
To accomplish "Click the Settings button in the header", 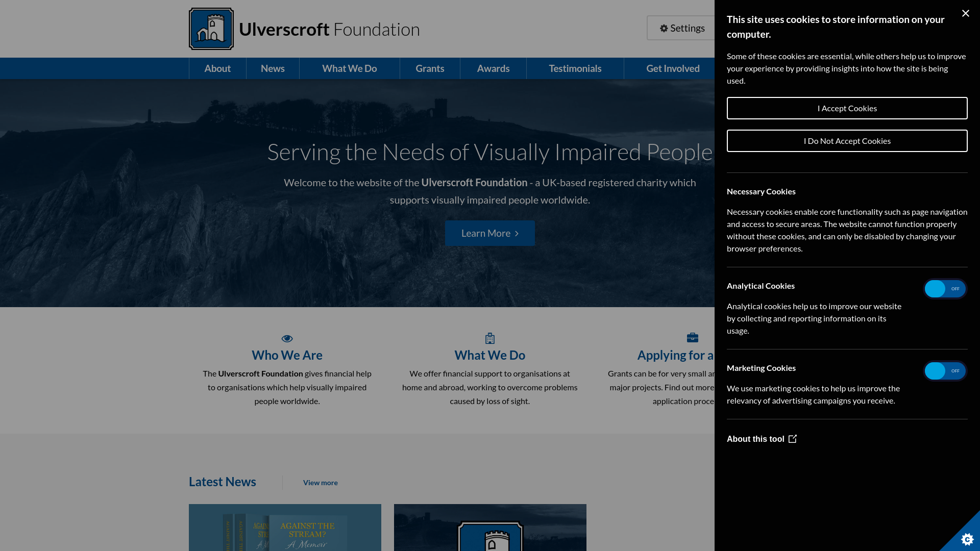I will [682, 28].
